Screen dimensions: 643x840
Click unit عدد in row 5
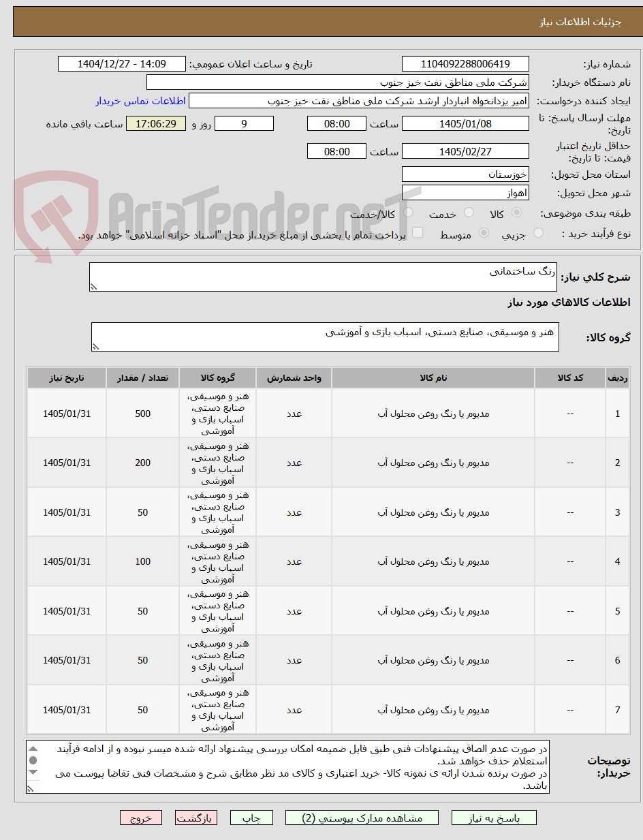click(294, 611)
